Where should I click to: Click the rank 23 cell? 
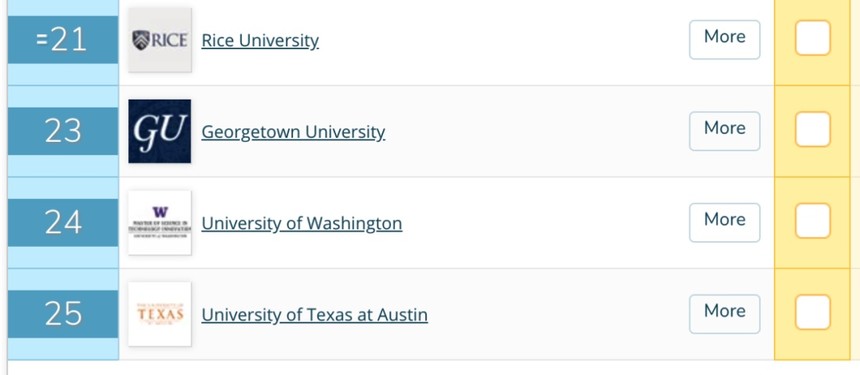63,131
